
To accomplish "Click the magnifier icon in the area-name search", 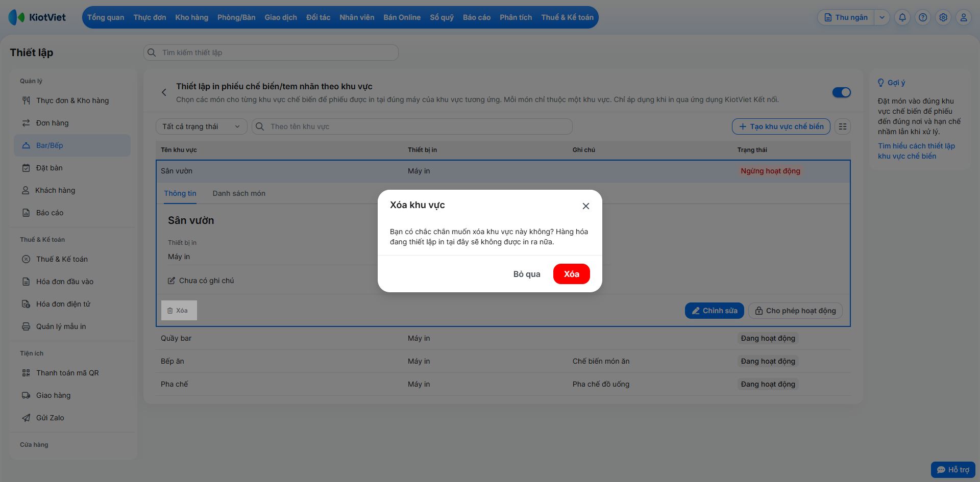I will coord(260,126).
